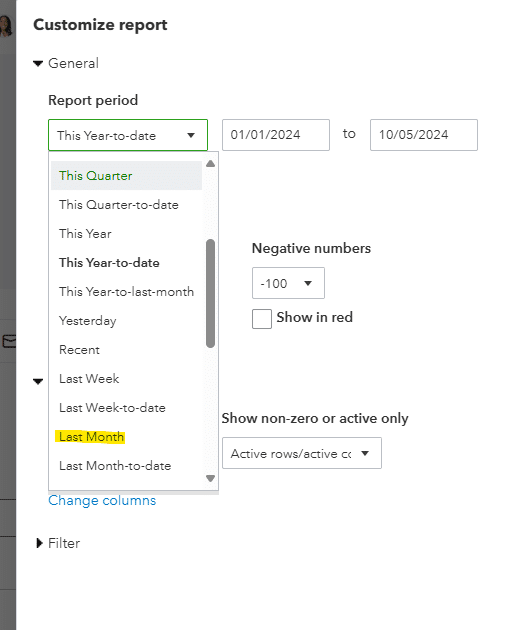Click the user avatar behind the panel
The image size is (527, 630).
pyautogui.click(x=6, y=26)
